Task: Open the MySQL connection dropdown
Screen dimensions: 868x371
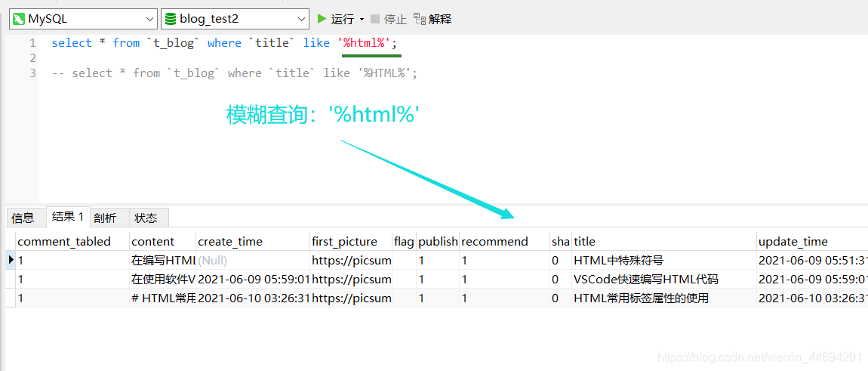Action: tap(83, 19)
